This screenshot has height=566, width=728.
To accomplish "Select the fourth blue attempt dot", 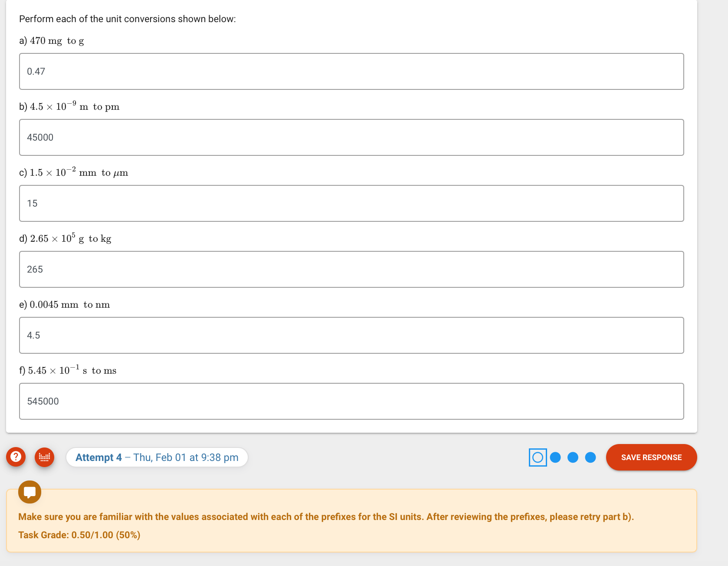I will coord(590,457).
